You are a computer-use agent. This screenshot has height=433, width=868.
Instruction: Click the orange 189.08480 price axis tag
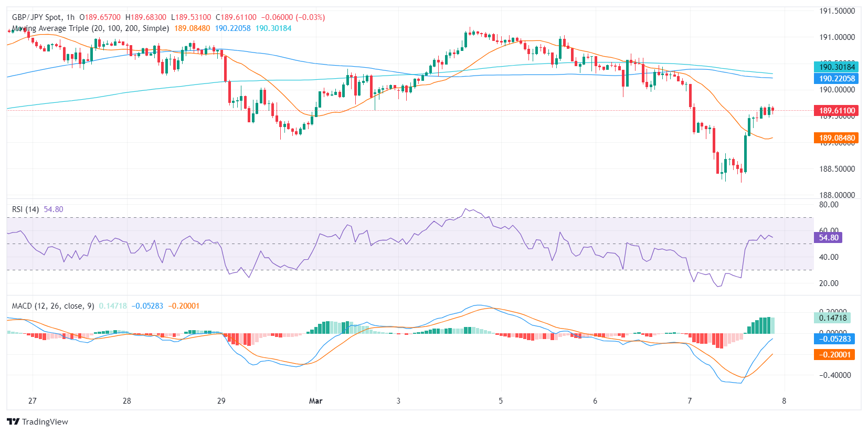tap(837, 138)
